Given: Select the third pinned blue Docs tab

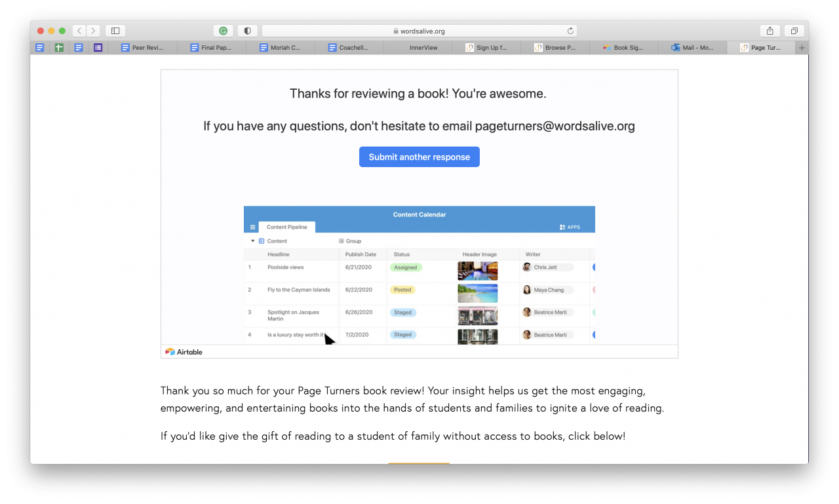Looking at the screenshot, I should [79, 48].
